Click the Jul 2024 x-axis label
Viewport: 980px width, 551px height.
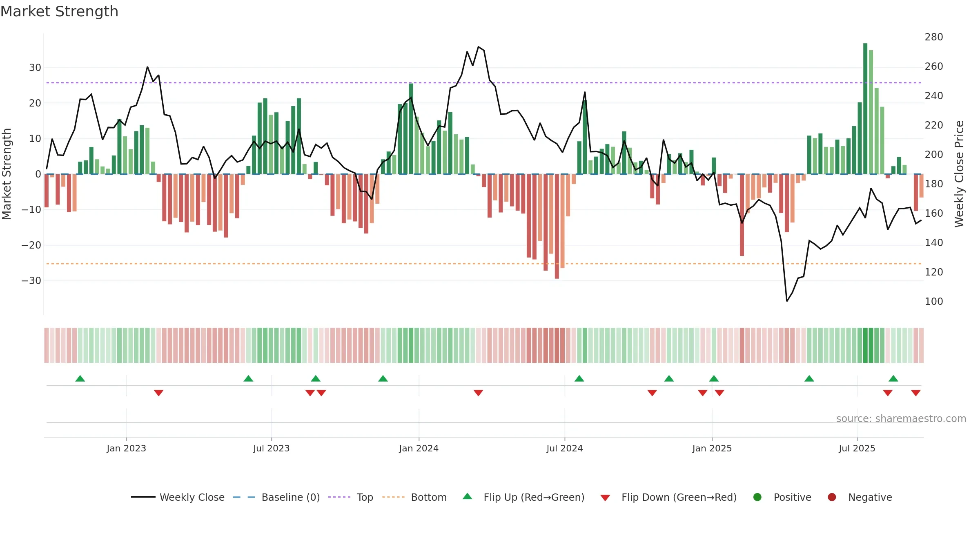pyautogui.click(x=565, y=449)
